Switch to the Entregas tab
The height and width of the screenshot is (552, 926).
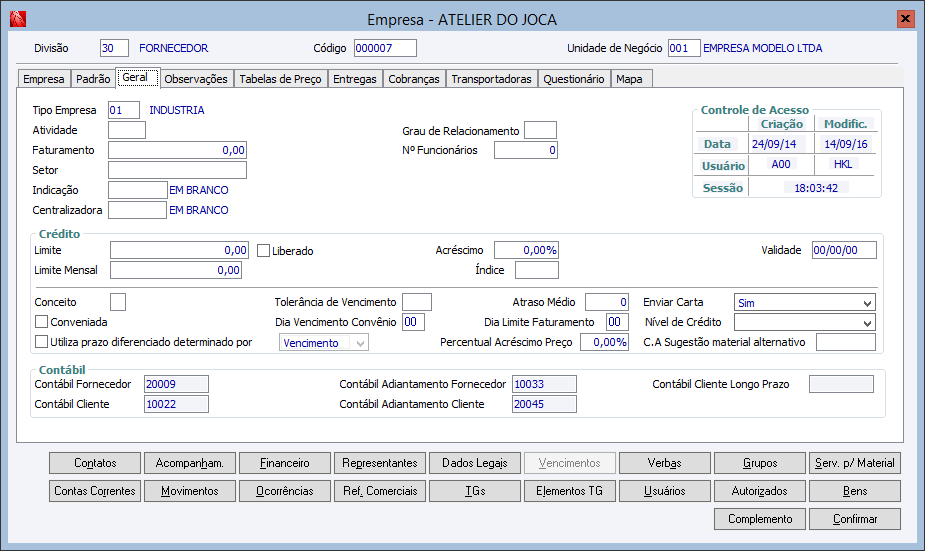pos(355,79)
